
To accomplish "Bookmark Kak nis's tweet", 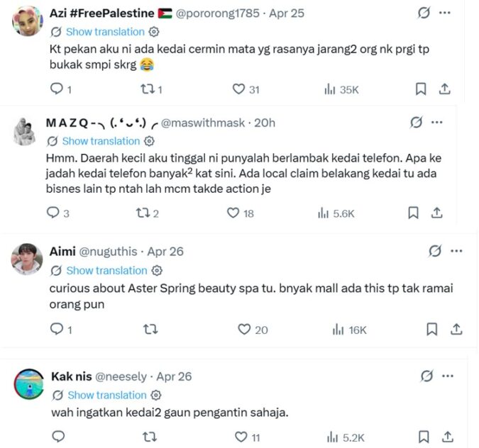I will click(x=424, y=437).
